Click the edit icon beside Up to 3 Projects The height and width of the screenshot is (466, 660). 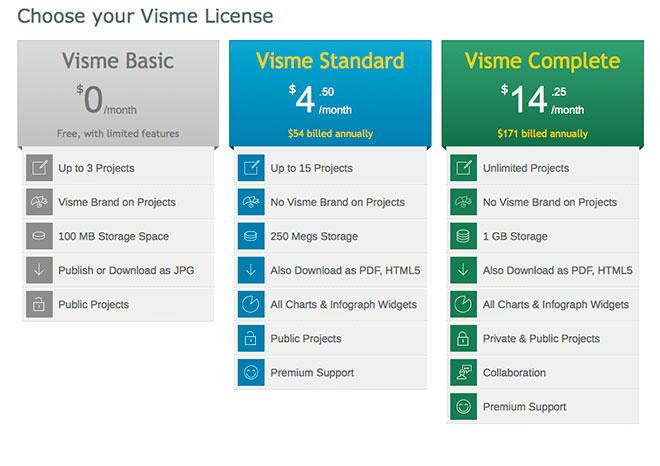pyautogui.click(x=39, y=168)
